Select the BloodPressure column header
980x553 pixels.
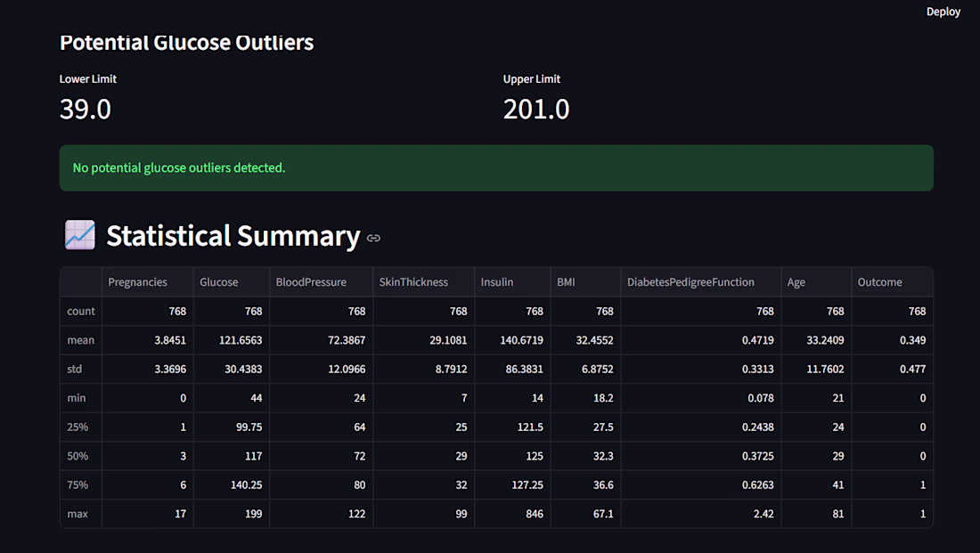[x=322, y=281]
